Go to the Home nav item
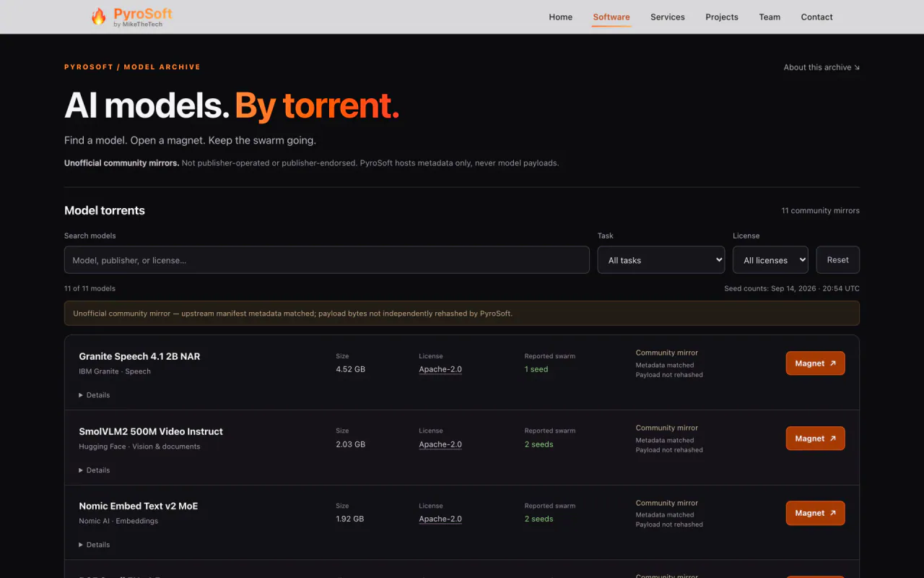Screen dimensions: 924x578 click(561, 17)
